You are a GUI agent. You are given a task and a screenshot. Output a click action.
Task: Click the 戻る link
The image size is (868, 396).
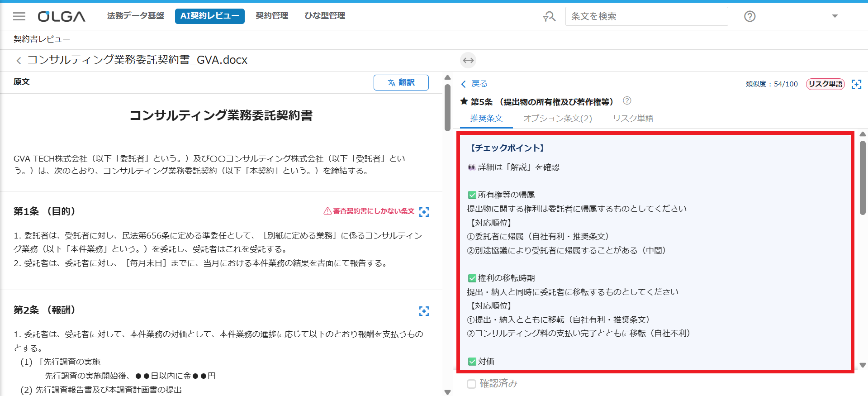pyautogui.click(x=474, y=84)
